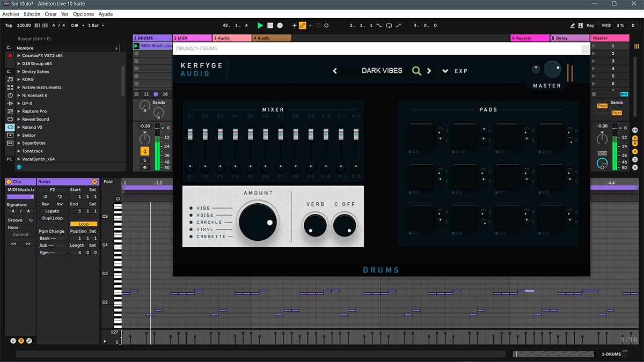The width and height of the screenshot is (644, 362).
Task: Toggle the metronome in the top bar
Action: click(76, 25)
